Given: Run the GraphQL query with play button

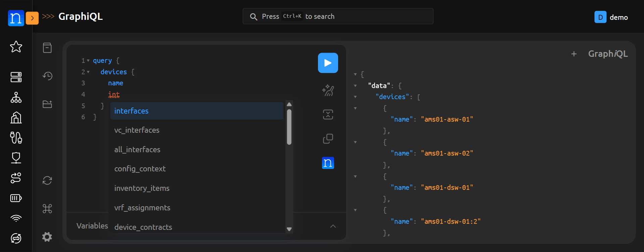Looking at the screenshot, I should click(328, 63).
